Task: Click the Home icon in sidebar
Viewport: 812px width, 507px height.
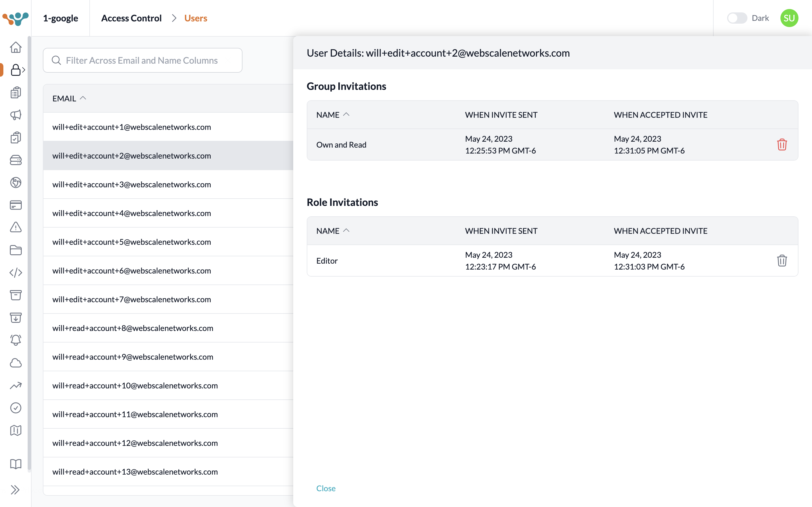Action: (x=16, y=47)
